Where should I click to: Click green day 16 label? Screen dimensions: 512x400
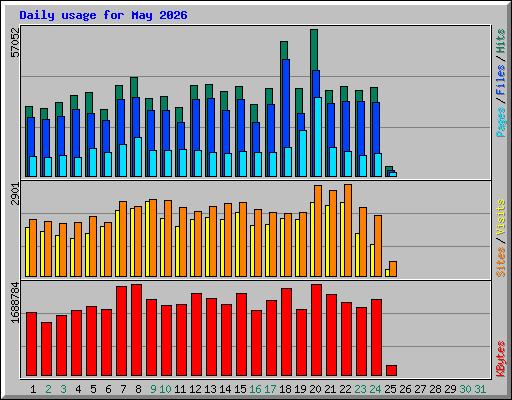click(255, 389)
